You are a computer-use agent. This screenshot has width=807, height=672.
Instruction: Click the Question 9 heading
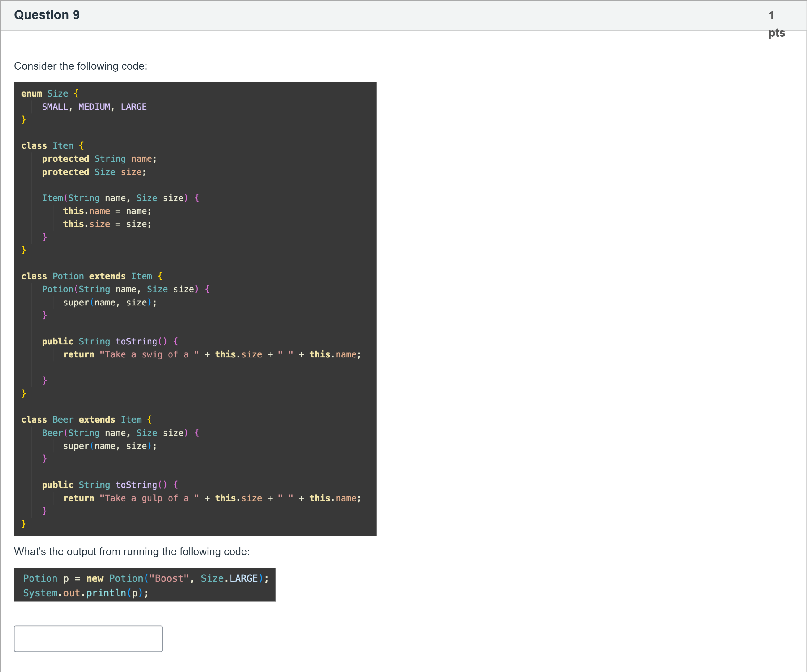click(47, 15)
